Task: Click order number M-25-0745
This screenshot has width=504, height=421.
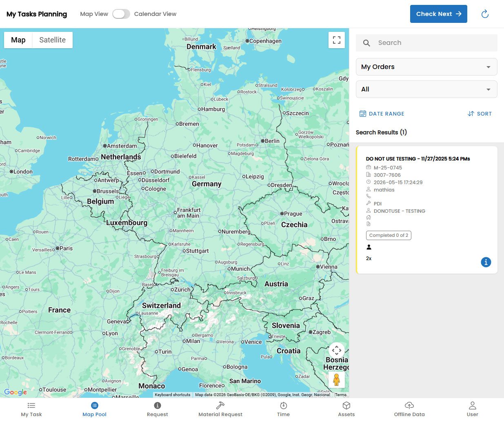Action: click(x=388, y=168)
